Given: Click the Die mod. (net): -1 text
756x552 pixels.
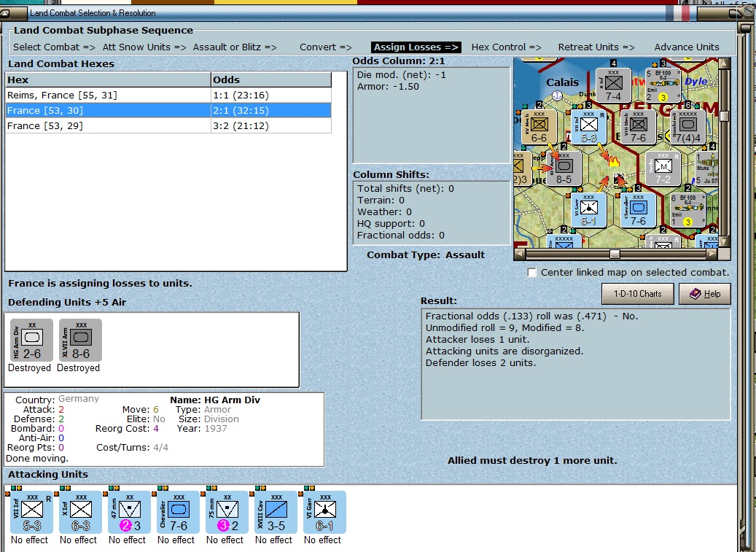Looking at the screenshot, I should tap(402, 74).
